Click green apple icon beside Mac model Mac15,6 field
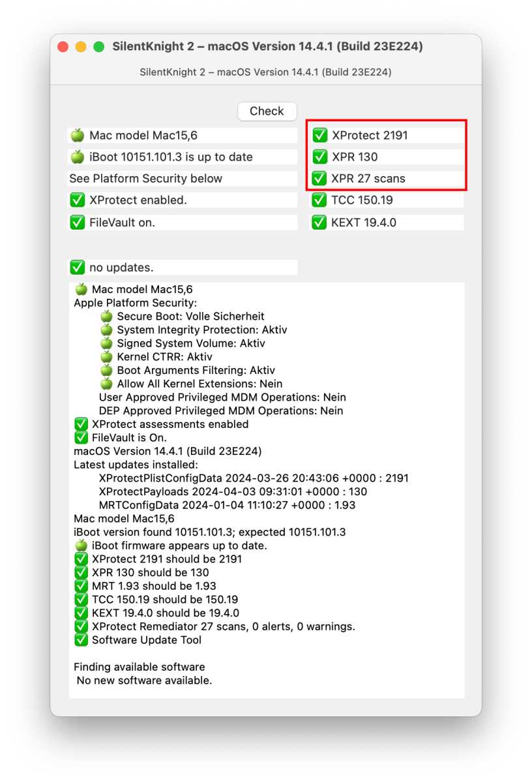This screenshot has width=532, height=783. pos(78,136)
